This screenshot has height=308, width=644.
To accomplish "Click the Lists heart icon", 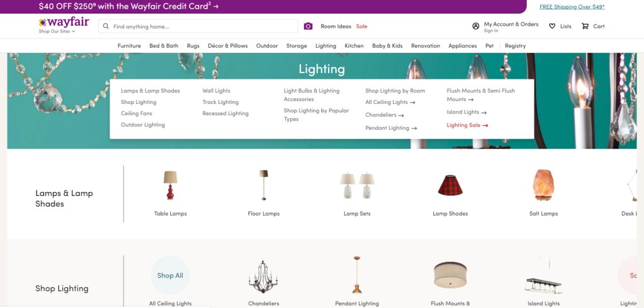I will pyautogui.click(x=552, y=26).
